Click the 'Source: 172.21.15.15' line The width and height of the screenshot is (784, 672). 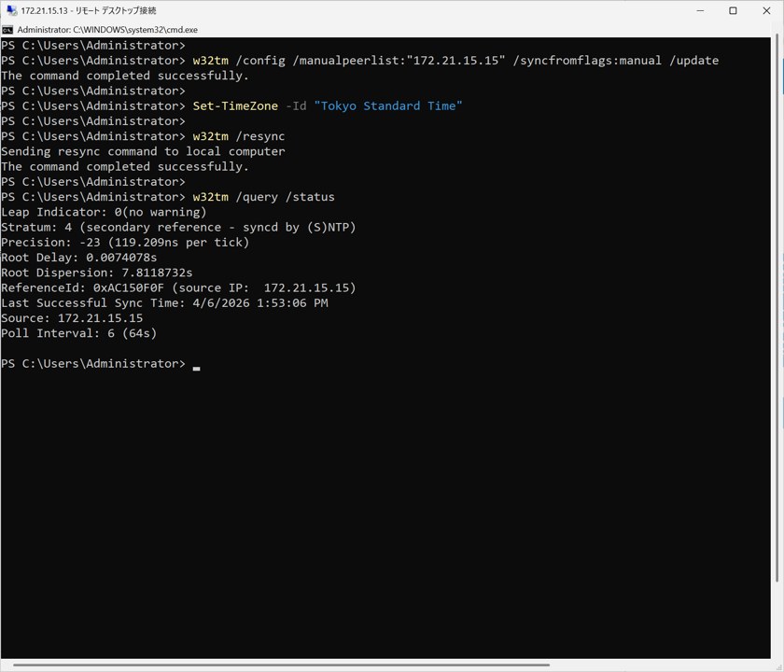coord(72,318)
